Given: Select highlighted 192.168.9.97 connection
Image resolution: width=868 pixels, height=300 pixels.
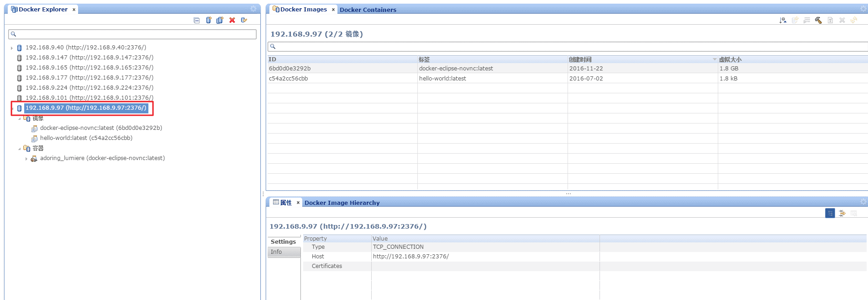Looking at the screenshot, I should [86, 108].
